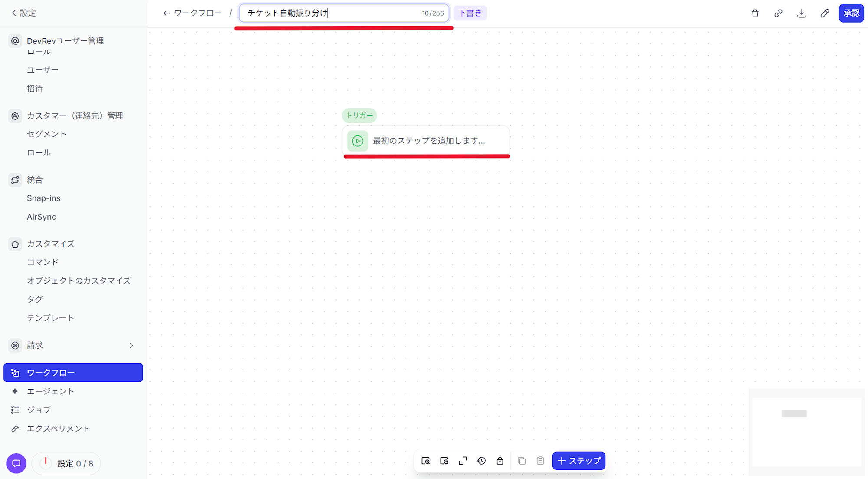Open edit mode via the pencil icon

[x=825, y=13]
